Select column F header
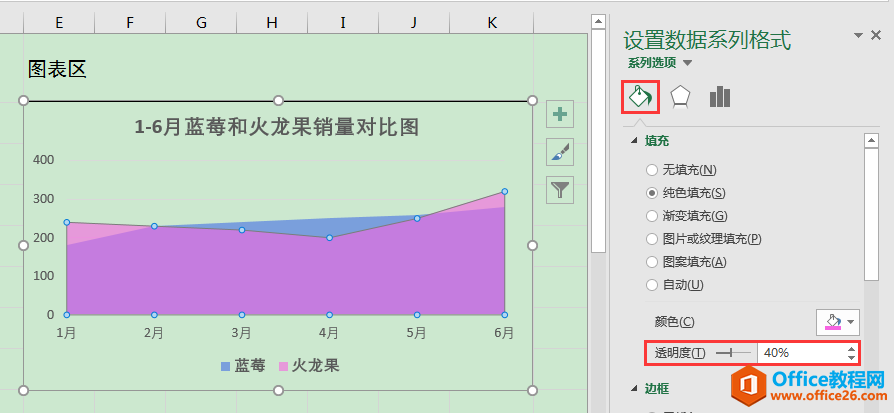894x413 pixels. coord(130,23)
